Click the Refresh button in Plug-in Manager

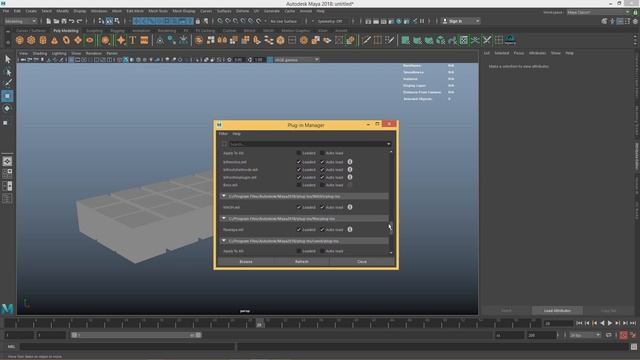[x=302, y=261]
